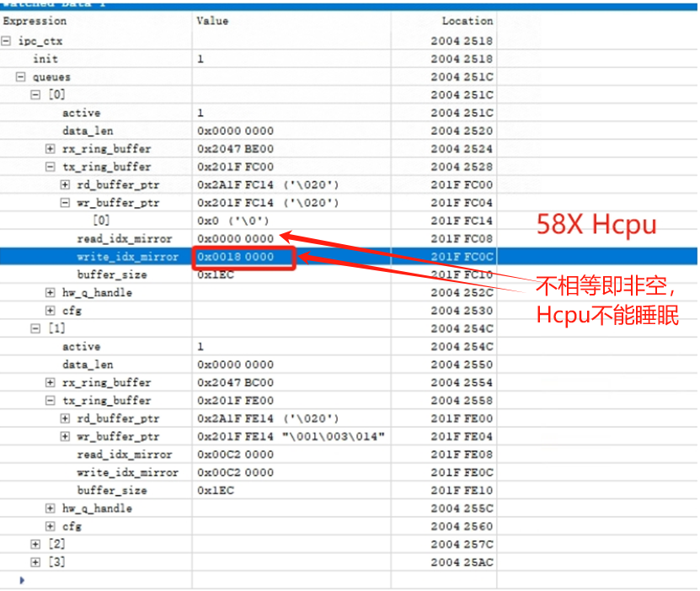Click the Location column header
This screenshot has height=591, width=700.
tap(467, 20)
